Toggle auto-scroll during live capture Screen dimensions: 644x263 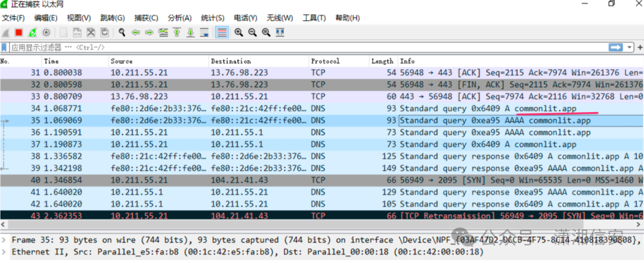tap(204, 32)
